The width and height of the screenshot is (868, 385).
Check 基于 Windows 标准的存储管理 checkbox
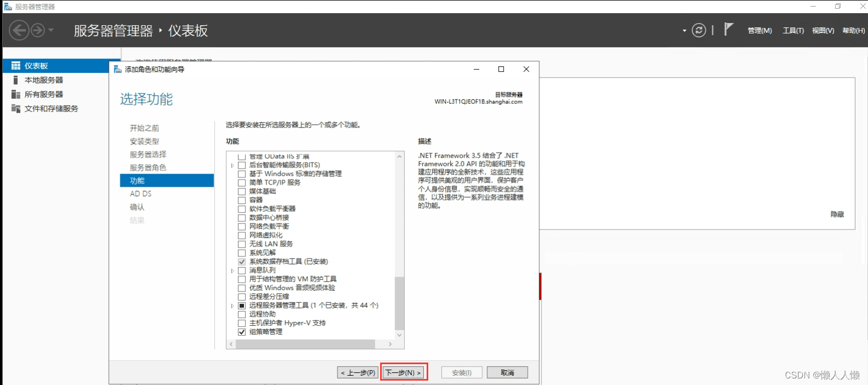242,174
